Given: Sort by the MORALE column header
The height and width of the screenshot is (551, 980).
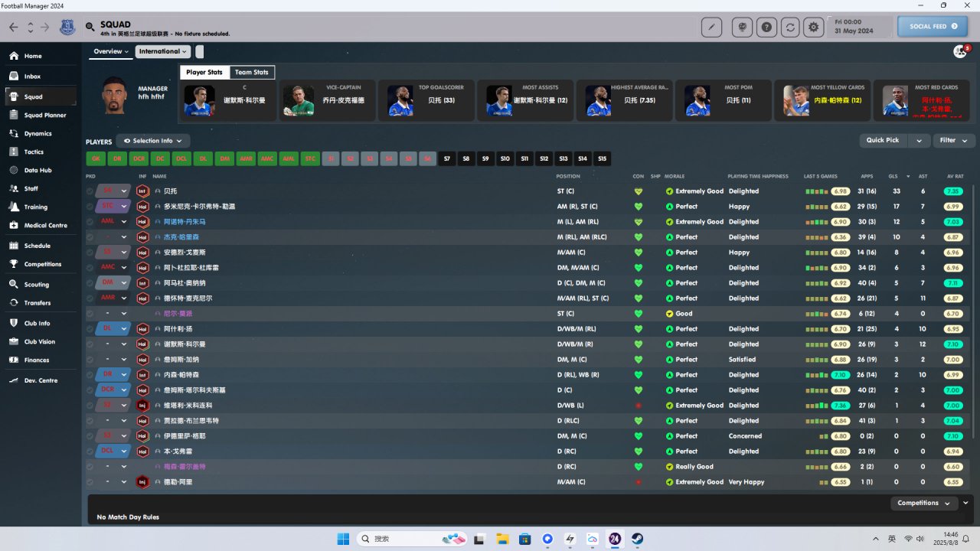Looking at the screenshot, I should tap(675, 176).
